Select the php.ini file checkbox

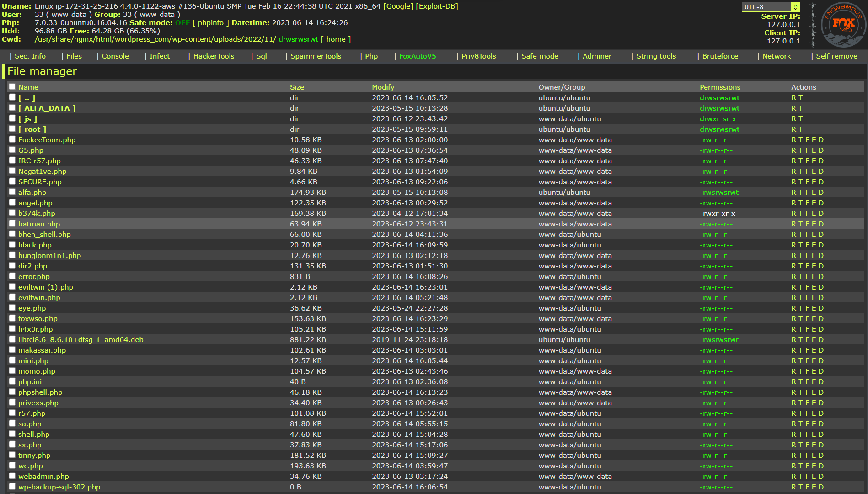pos(12,381)
